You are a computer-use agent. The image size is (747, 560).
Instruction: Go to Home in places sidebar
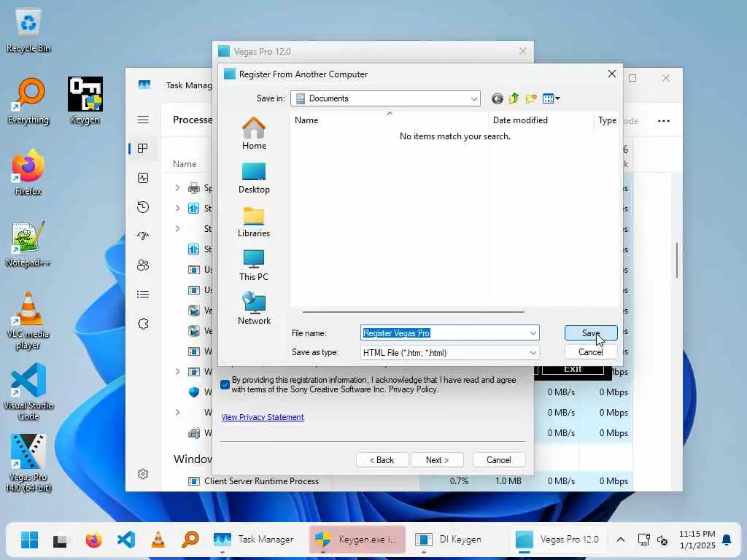tap(254, 133)
